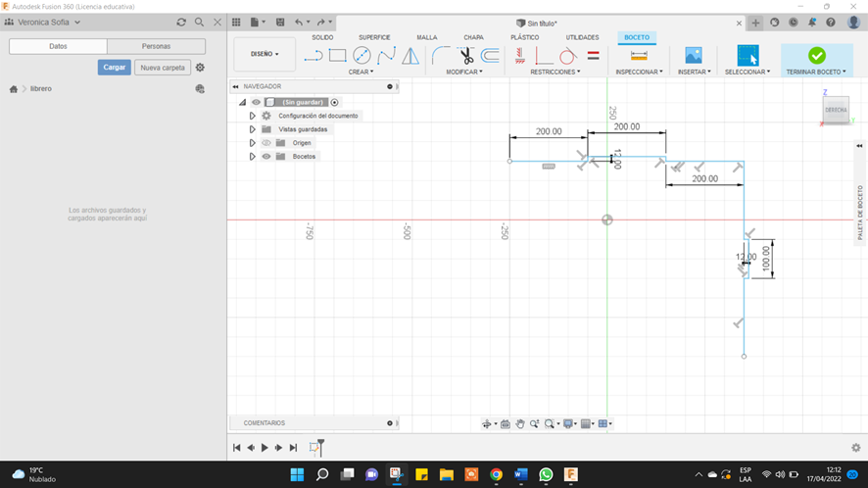Click the Look At camera icon
The image size is (868, 488).
coord(505,423)
